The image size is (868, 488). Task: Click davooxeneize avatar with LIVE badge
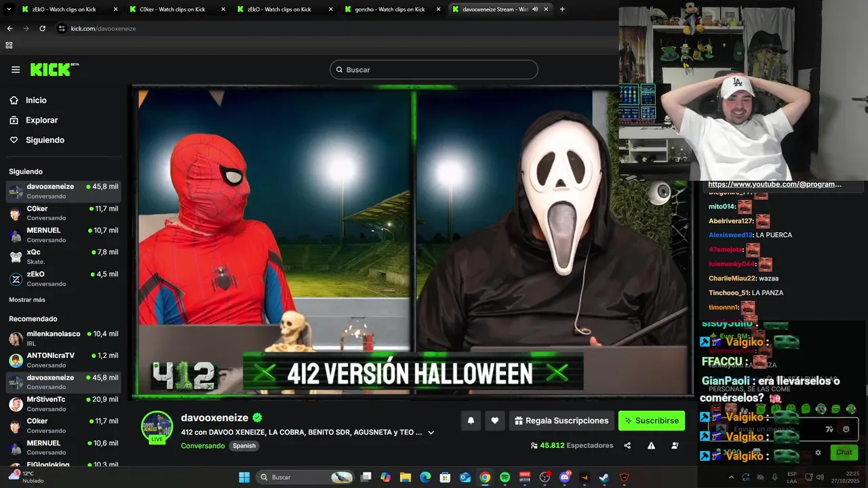pos(157,427)
